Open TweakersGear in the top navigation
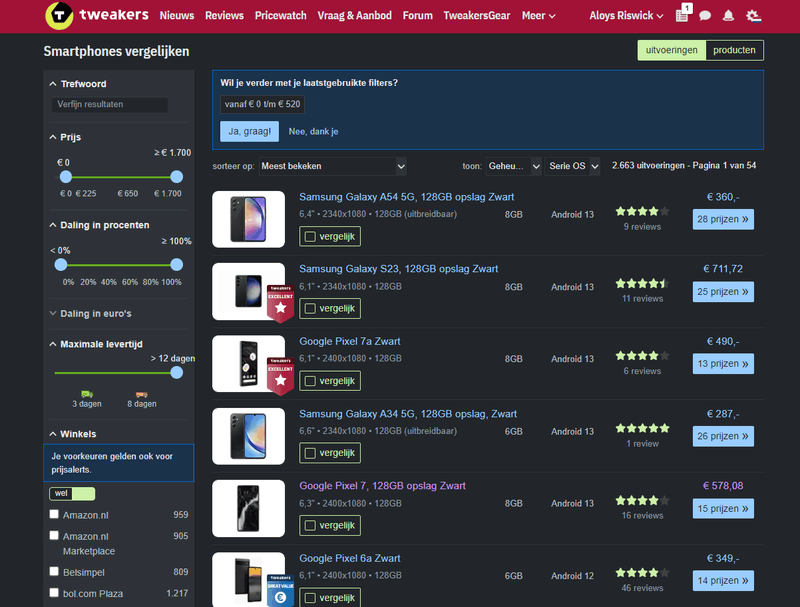The image size is (800, 607). point(477,16)
